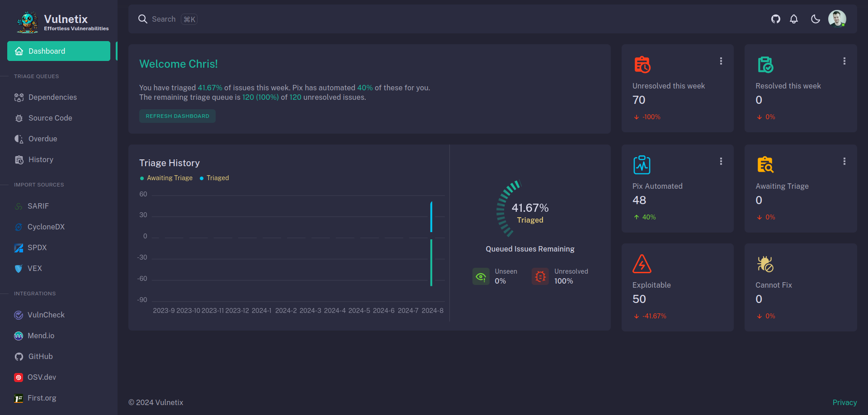868x415 pixels.
Task: Click the OSV.dev icon
Action: tap(19, 378)
